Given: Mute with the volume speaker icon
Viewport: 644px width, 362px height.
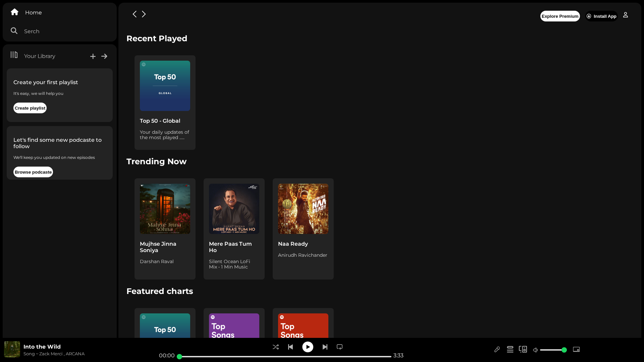Looking at the screenshot, I should [x=535, y=350].
